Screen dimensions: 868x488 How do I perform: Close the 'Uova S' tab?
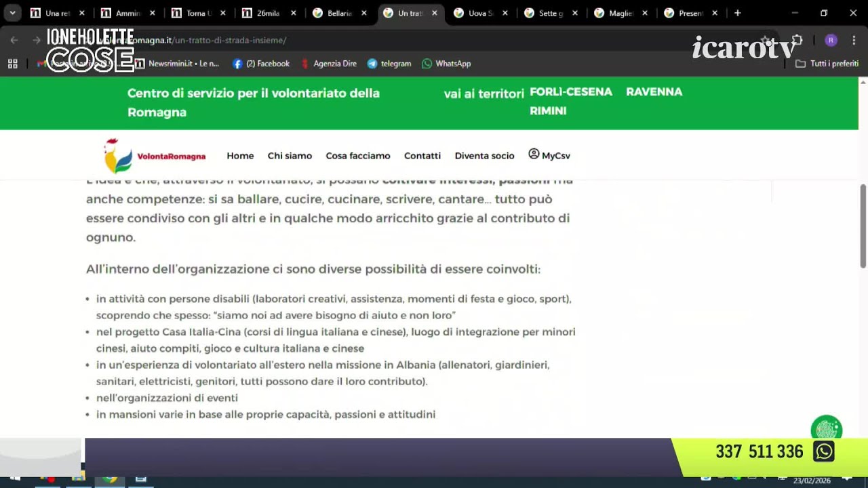pyautogui.click(x=505, y=13)
